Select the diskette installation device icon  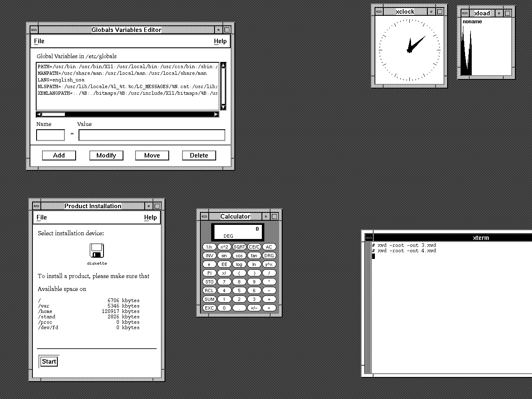click(x=96, y=251)
